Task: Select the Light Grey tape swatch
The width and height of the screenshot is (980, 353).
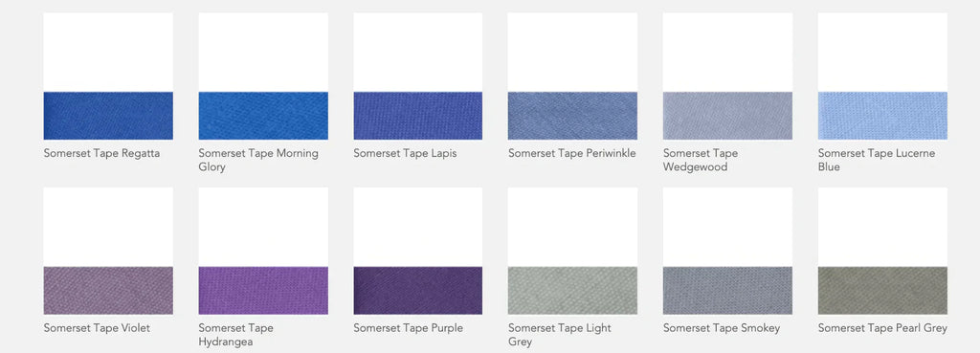Action: (572, 291)
